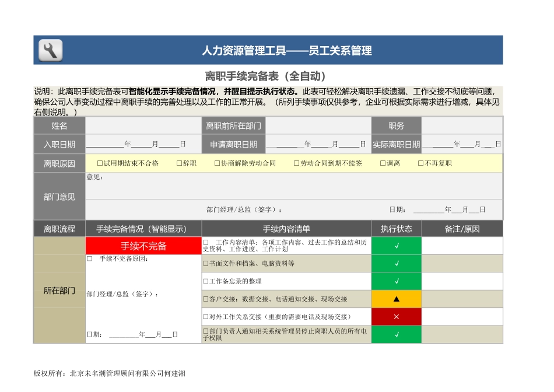Click the red × status for 对外工作关系交接 row
Viewport: 554px width, 392px height.
point(396,317)
